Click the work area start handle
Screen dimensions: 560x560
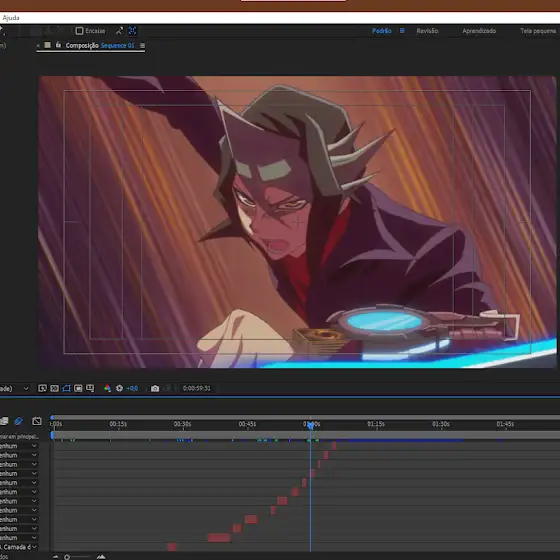(52, 435)
